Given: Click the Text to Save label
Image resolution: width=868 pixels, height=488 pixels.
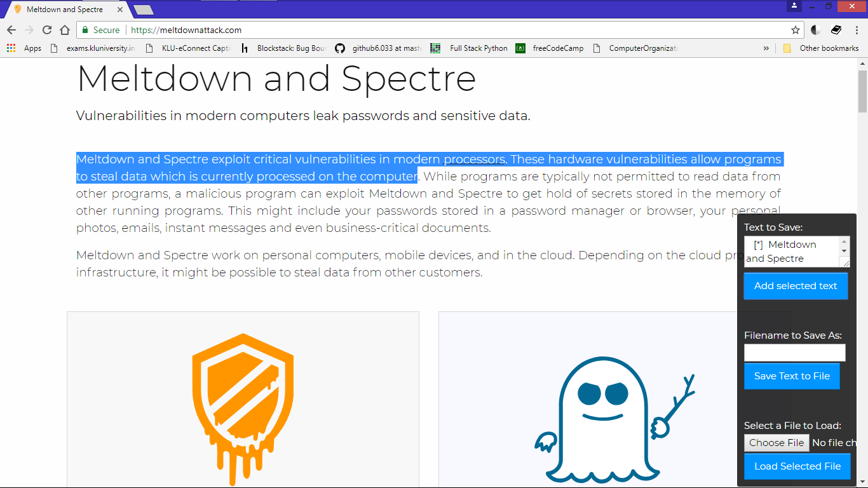Looking at the screenshot, I should click(773, 227).
